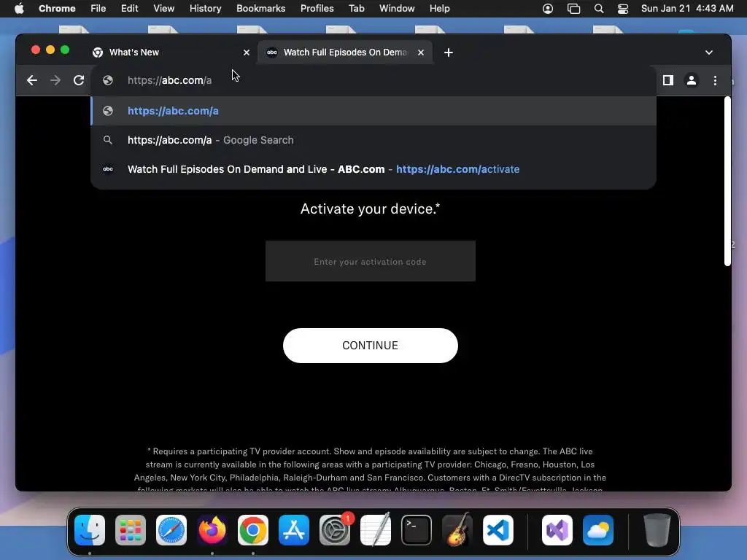Click the Activate your device heading
Screen dimensions: 747x560
[370, 209]
